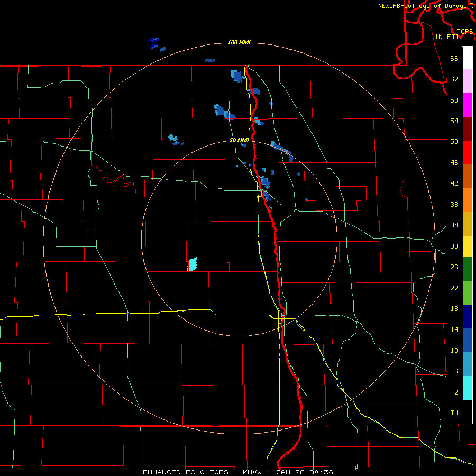This screenshot has height=476, width=476.
Task: Click the '10' legend value
Action: tap(454, 350)
